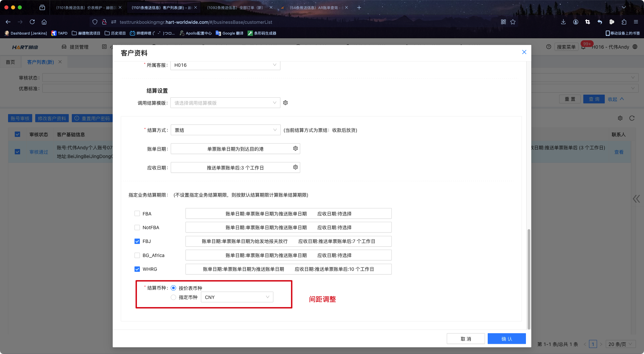Click the dialog's vertical scrollbar
Screen dimensions: 644x354
(529, 279)
